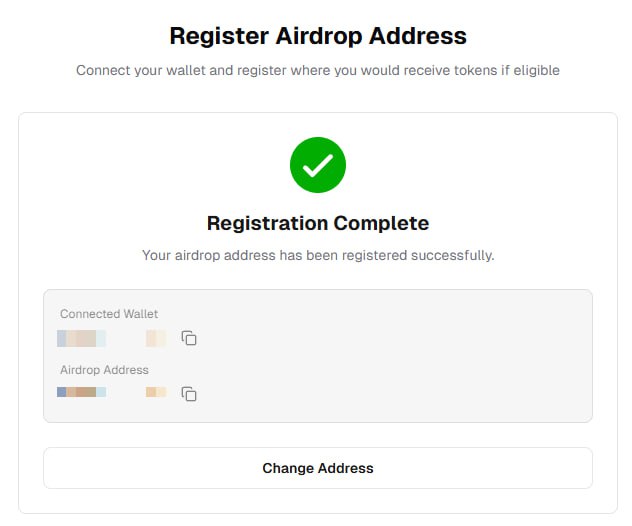Image resolution: width=632 pixels, height=526 pixels.
Task: Click the 'Connect your wallet and register' subtitle
Action: [318, 71]
